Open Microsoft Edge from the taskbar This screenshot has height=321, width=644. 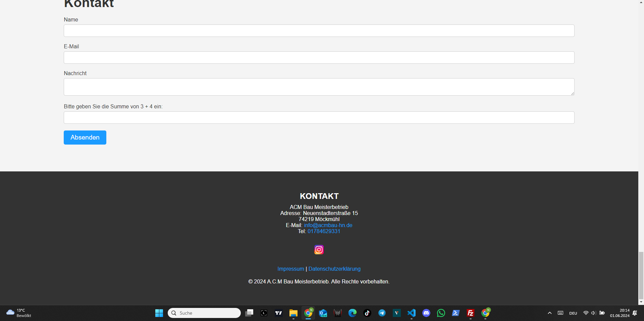click(352, 313)
